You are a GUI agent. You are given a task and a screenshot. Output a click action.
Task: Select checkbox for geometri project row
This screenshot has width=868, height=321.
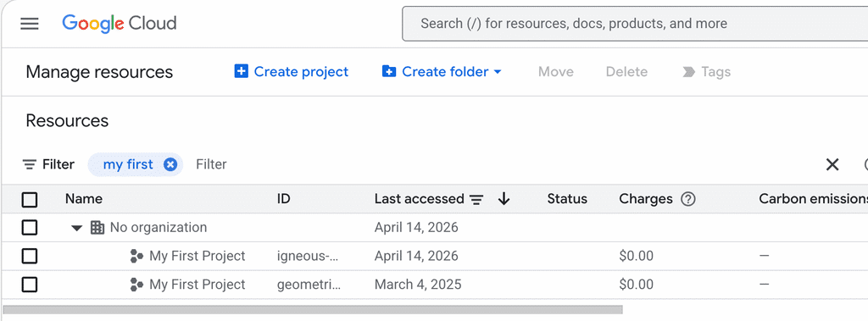coord(30,285)
